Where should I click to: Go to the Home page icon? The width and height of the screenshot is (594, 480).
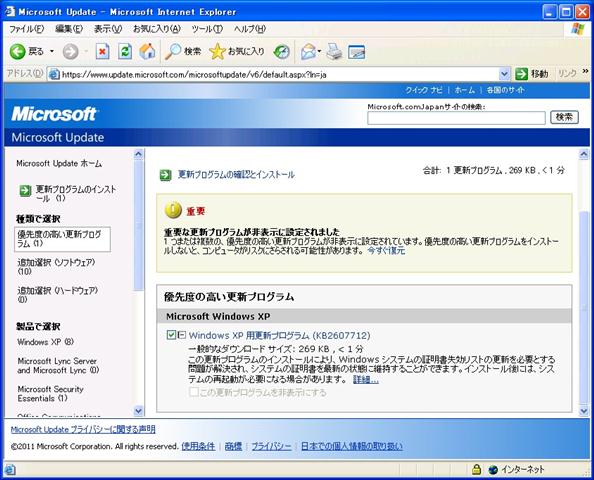(147, 52)
